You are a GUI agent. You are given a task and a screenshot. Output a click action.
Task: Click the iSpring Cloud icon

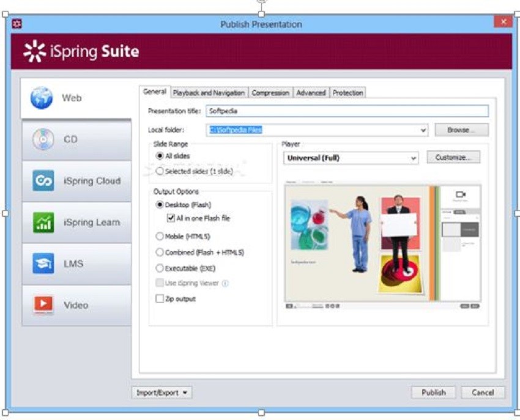coord(43,181)
